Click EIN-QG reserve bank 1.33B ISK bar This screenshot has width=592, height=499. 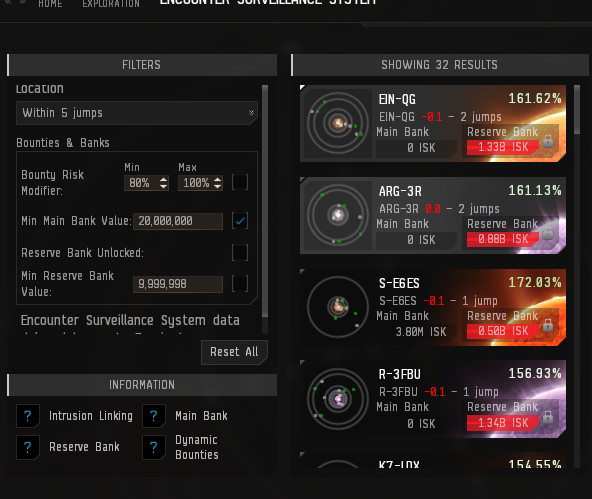[503, 147]
